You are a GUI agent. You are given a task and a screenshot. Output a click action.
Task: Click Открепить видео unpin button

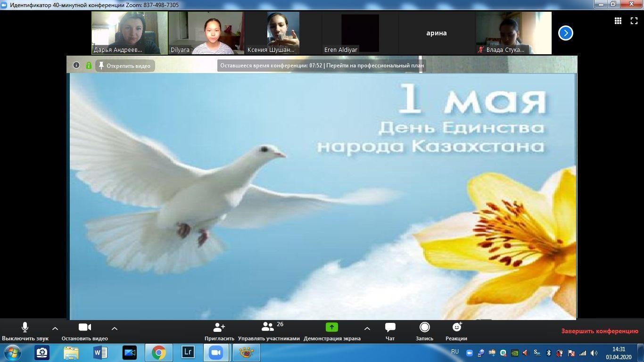pyautogui.click(x=125, y=66)
